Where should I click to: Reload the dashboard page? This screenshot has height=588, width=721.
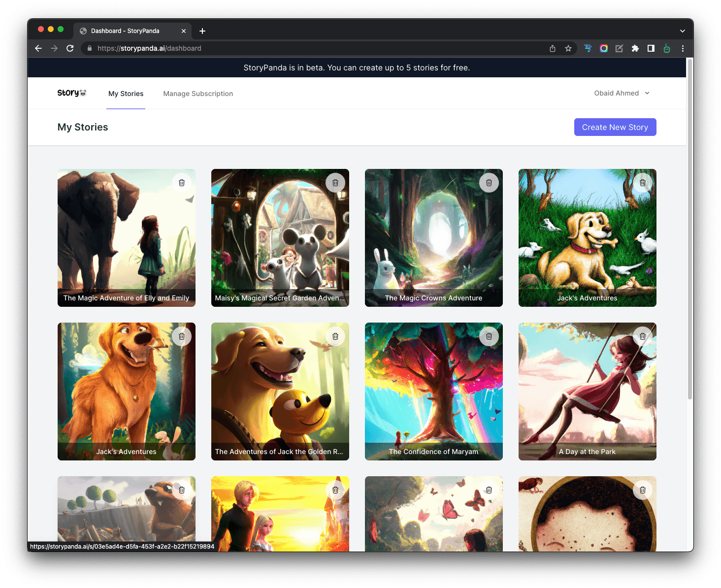[x=70, y=48]
